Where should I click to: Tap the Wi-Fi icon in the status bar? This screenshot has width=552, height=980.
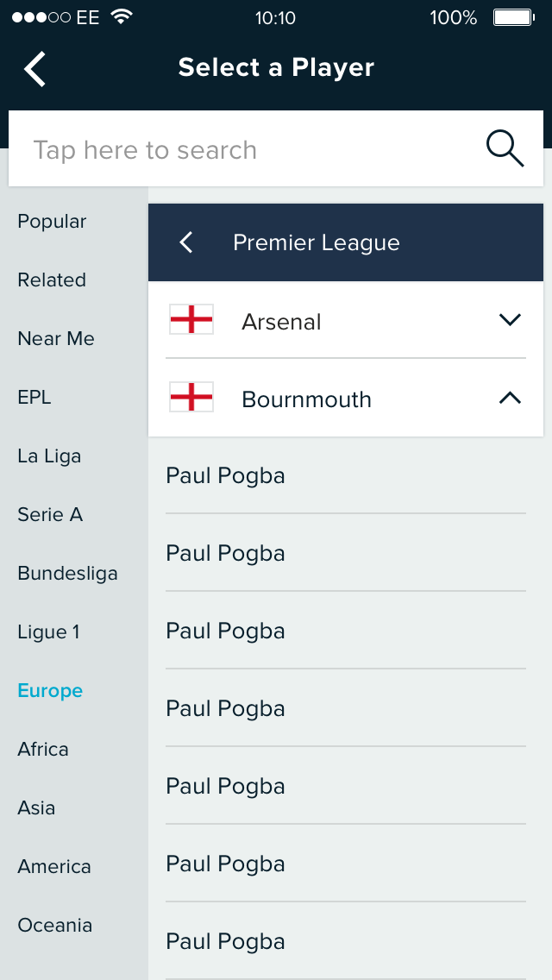tap(122, 17)
